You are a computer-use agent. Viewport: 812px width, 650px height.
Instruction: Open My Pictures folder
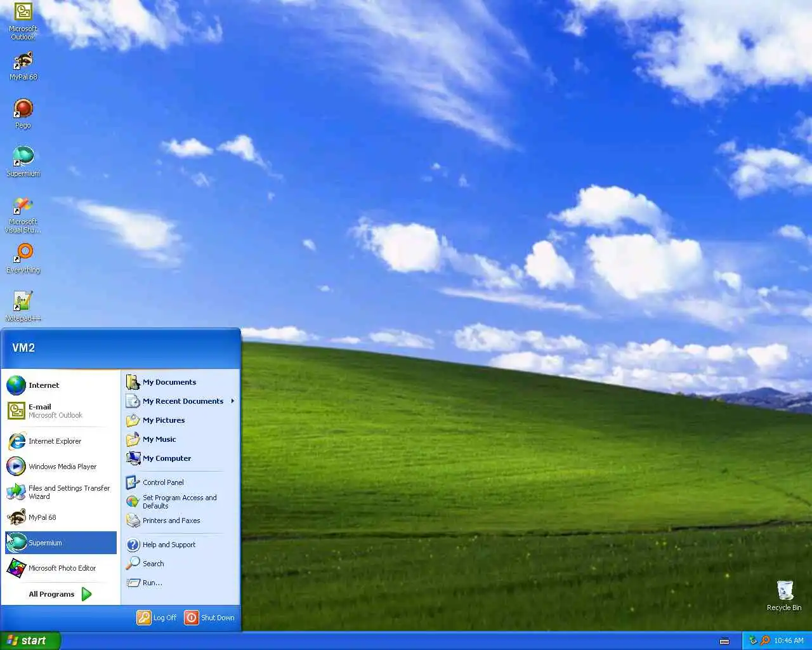[180, 420]
